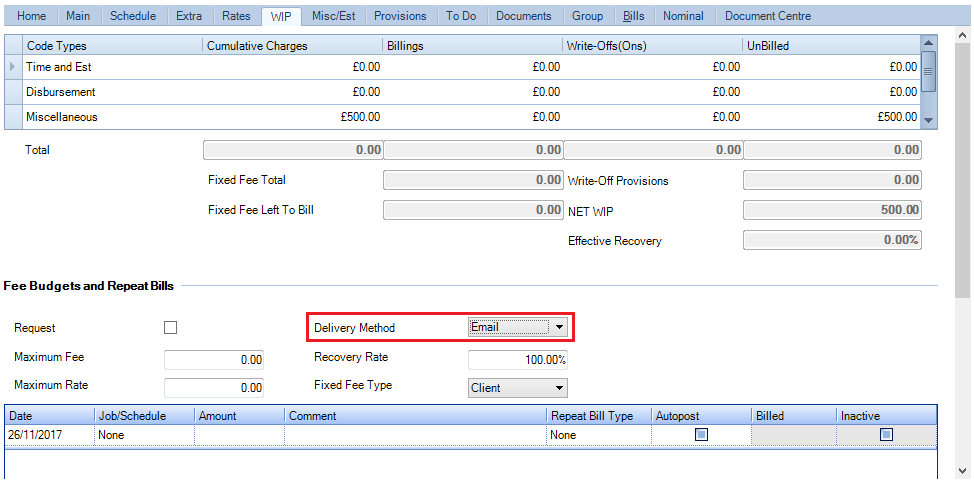Click the Billings column header
The height and width of the screenshot is (486, 974).
pos(473,46)
